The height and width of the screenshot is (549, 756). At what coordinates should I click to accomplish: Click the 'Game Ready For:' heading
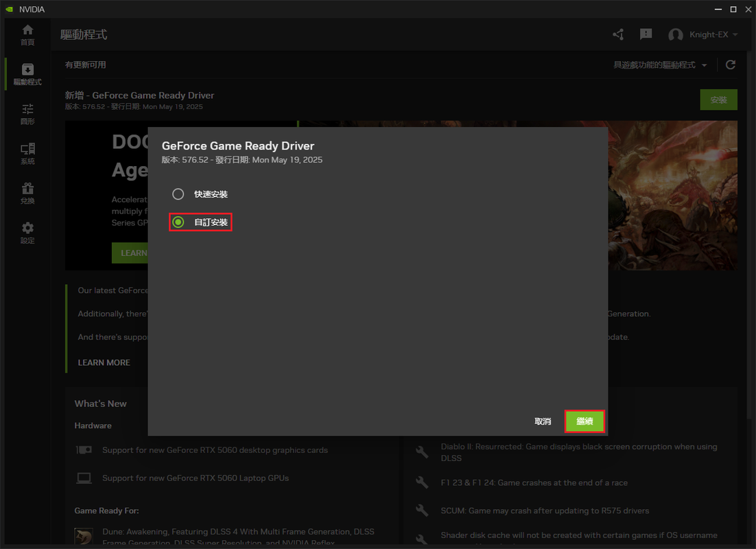[x=106, y=511]
